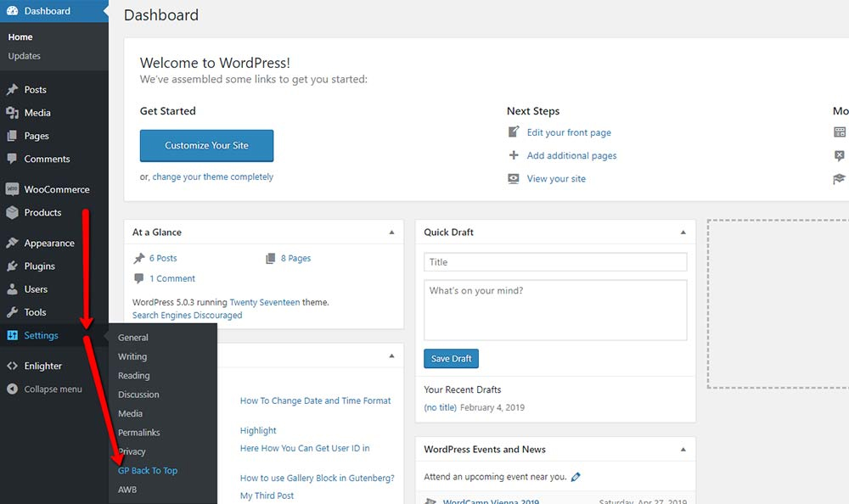The image size is (849, 504).
Task: Collapse the WordPress Events and News widget
Action: point(683,450)
